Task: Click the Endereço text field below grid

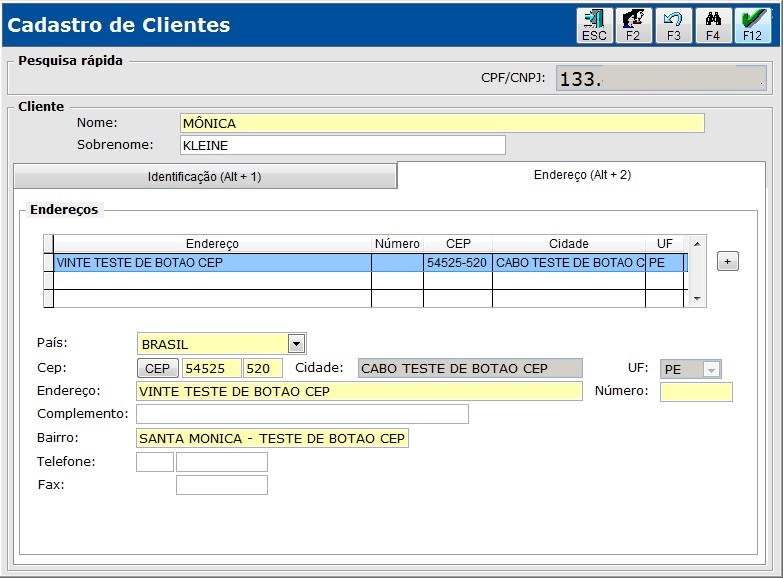Action: pos(359,391)
